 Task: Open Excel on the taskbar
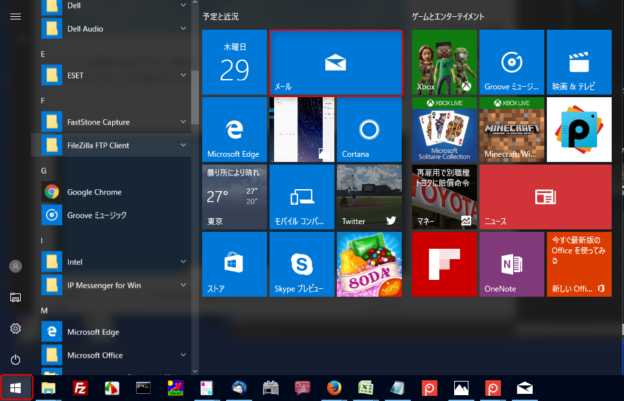[366, 387]
